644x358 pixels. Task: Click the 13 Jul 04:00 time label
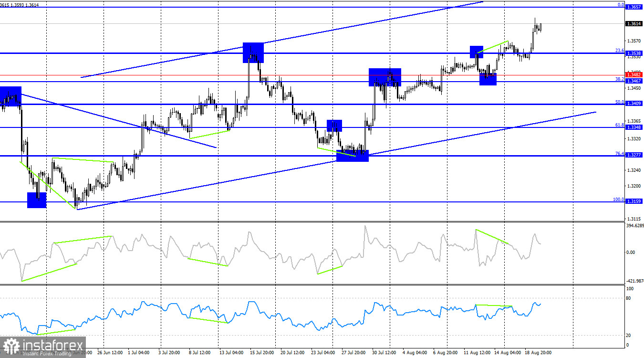[231, 353]
